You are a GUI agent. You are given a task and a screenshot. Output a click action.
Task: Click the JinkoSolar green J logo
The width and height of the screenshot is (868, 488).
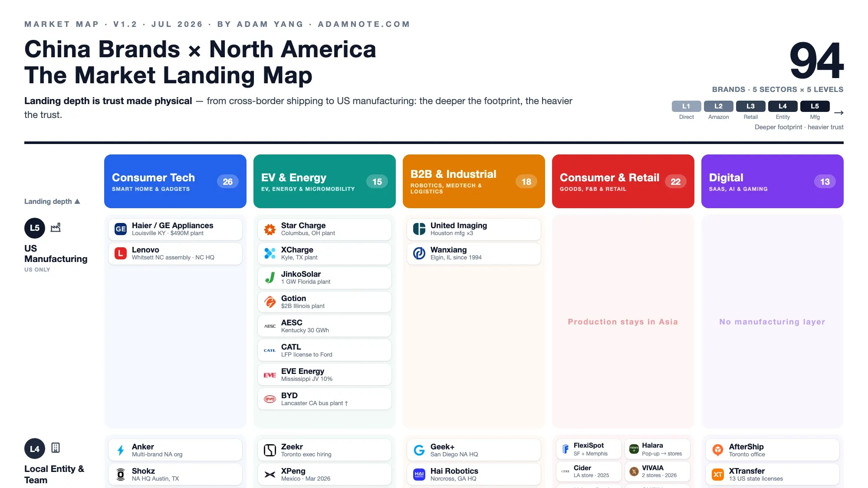pos(270,278)
